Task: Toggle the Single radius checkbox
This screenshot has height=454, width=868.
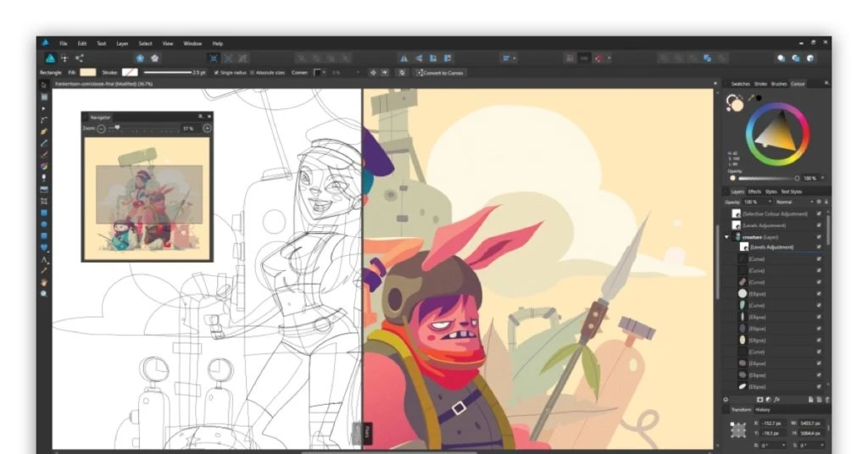Action: pos(216,73)
